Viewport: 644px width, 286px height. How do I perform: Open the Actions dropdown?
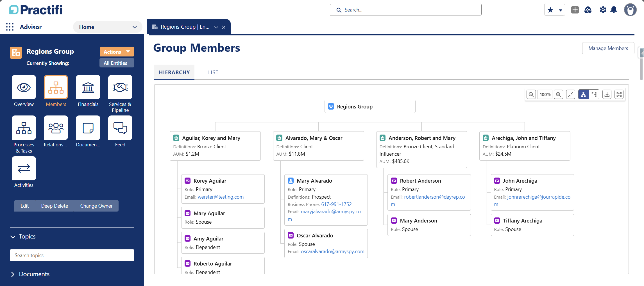coord(117,52)
